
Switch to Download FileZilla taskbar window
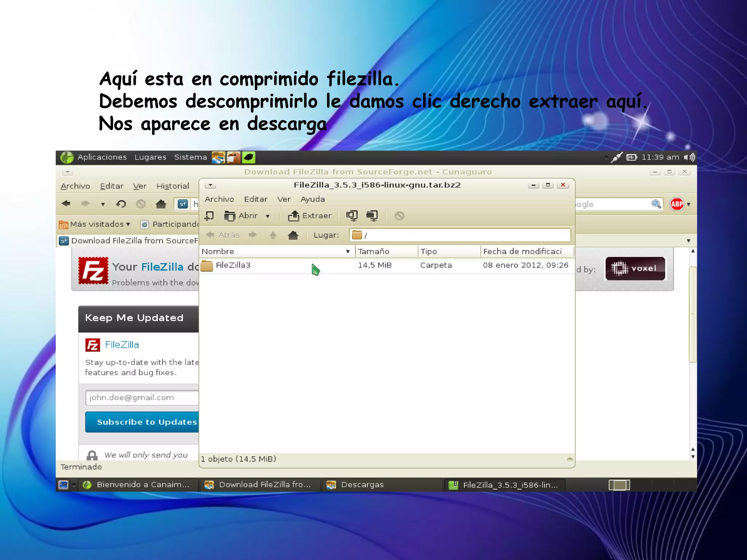pos(260,485)
